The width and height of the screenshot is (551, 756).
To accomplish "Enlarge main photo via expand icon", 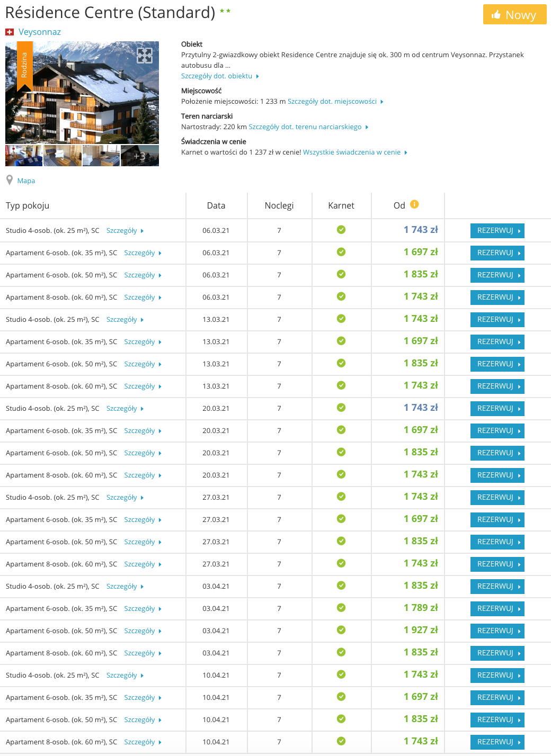I will (x=145, y=55).
